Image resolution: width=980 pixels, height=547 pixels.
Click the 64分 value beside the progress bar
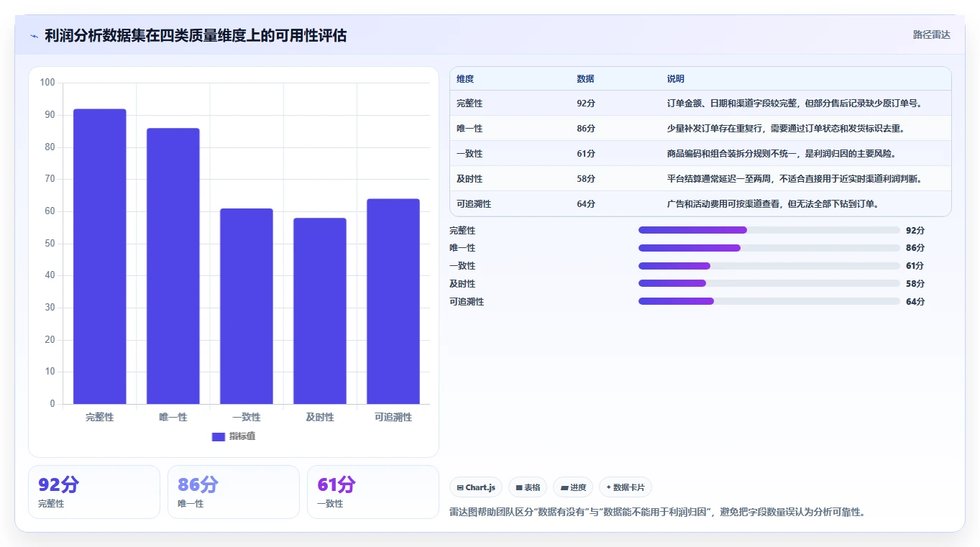(915, 302)
